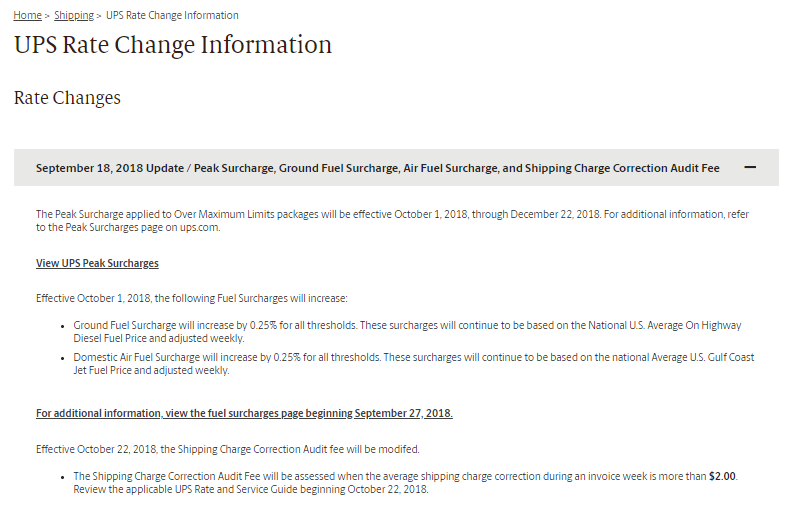Click the Domestic Air Fuel Surcharge bullet item

tap(414, 363)
